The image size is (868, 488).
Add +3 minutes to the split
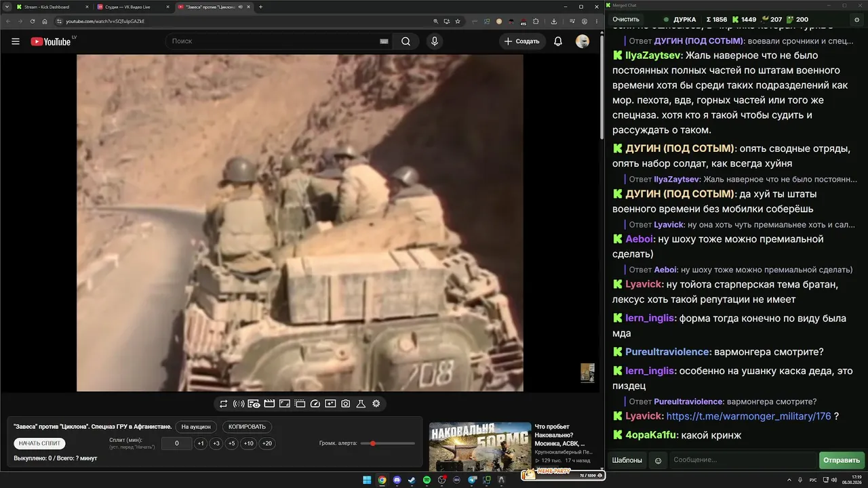pyautogui.click(x=216, y=443)
